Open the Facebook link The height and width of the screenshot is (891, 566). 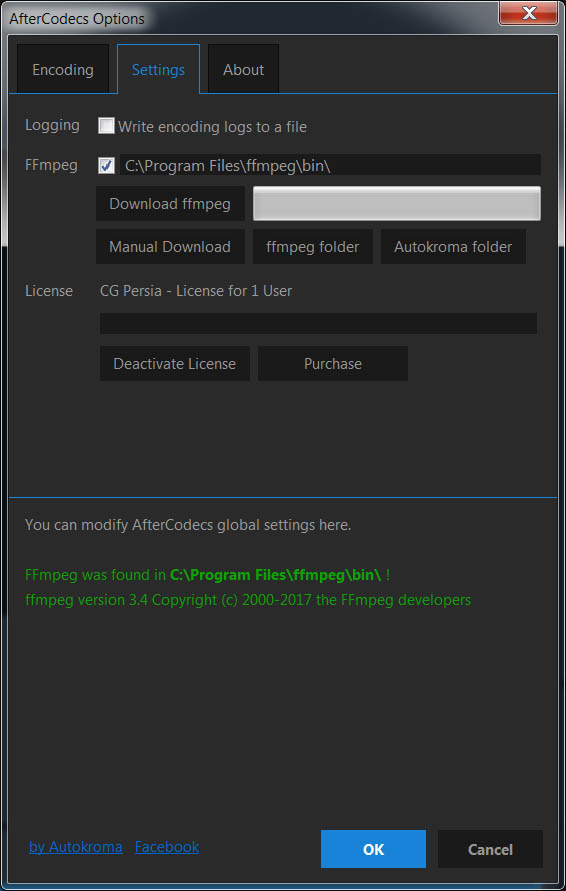(x=167, y=847)
